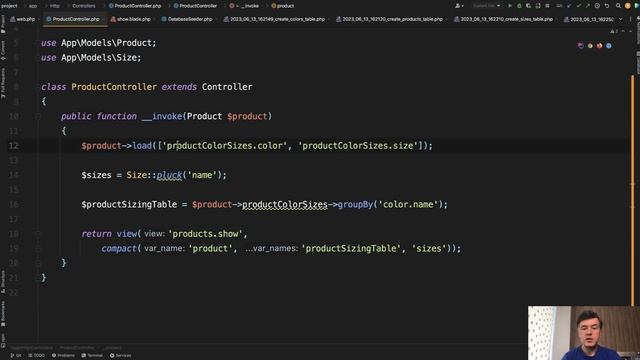This screenshot has height=360, width=640.
Task: Click the warnings indicator at editor top-right
Action: 613,31
